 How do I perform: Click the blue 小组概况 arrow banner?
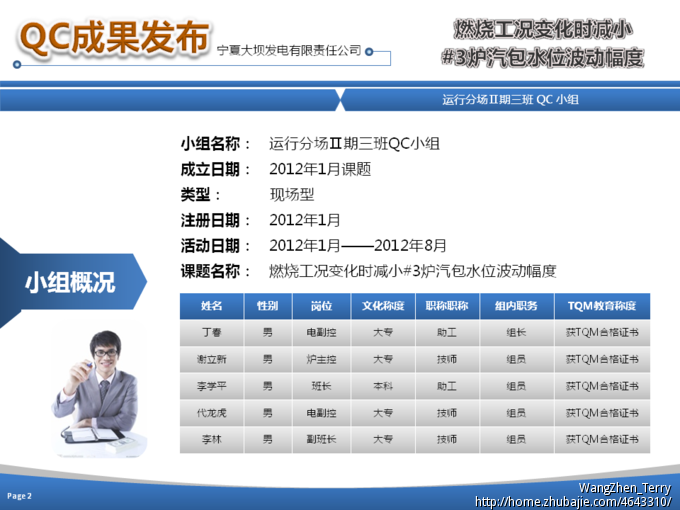pos(70,283)
